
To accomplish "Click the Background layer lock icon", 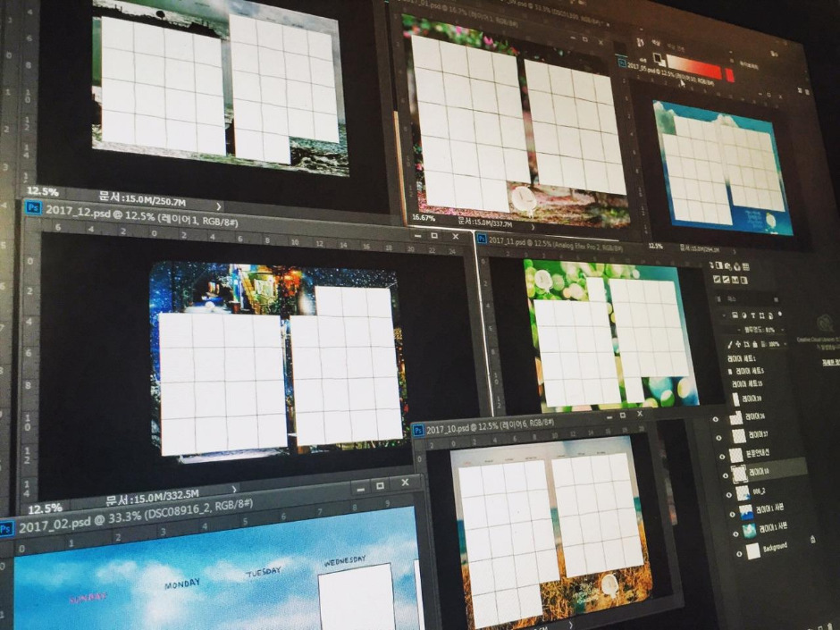I will pos(812,539).
